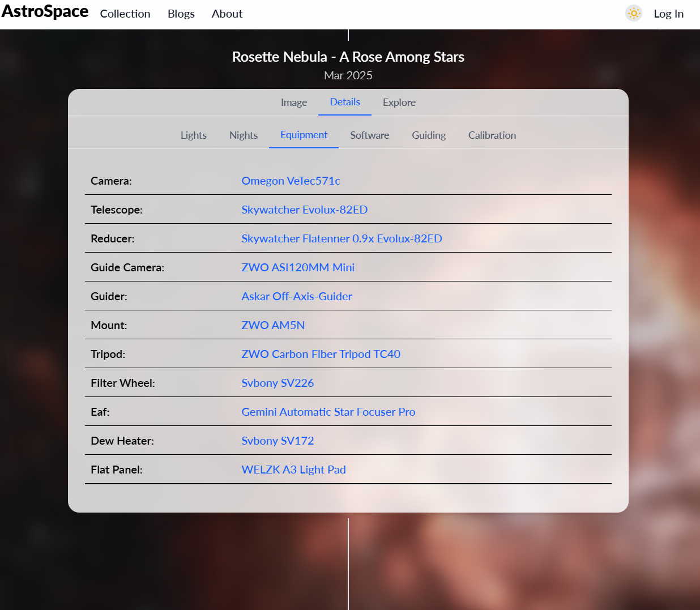Image resolution: width=700 pixels, height=610 pixels.
Task: Click the Mount: row label
Action: click(x=109, y=325)
